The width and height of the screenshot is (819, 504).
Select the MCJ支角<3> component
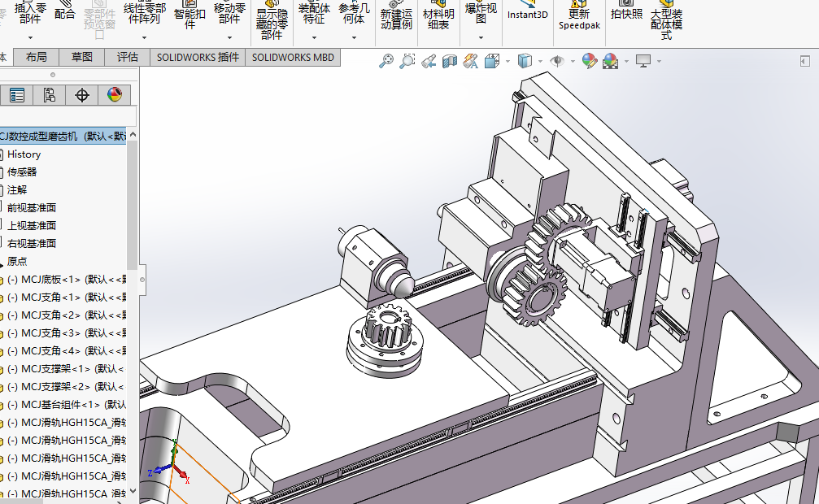click(x=65, y=332)
